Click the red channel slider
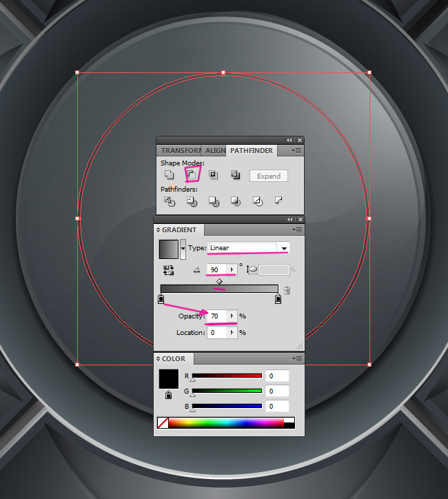The image size is (448, 499). click(227, 376)
